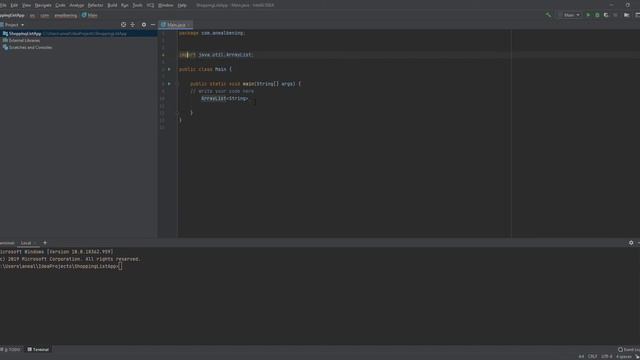Click Locate/scroll-from-source target icon in Project panel
640x360 pixels.
tap(123, 25)
